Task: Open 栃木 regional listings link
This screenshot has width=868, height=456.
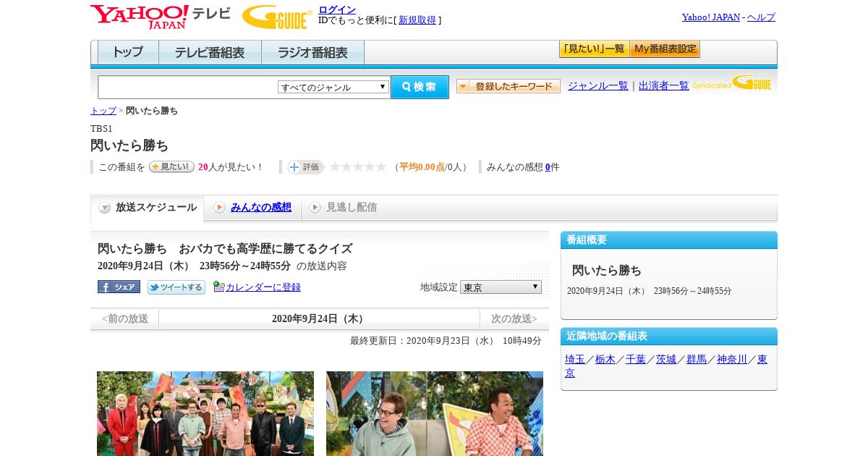Action: (x=605, y=359)
